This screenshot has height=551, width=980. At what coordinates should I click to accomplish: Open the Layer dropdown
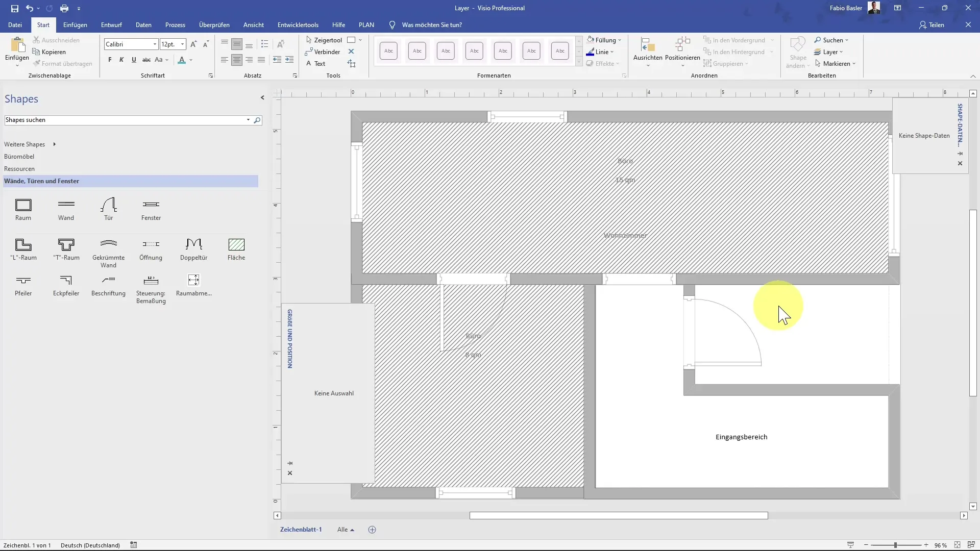[828, 52]
